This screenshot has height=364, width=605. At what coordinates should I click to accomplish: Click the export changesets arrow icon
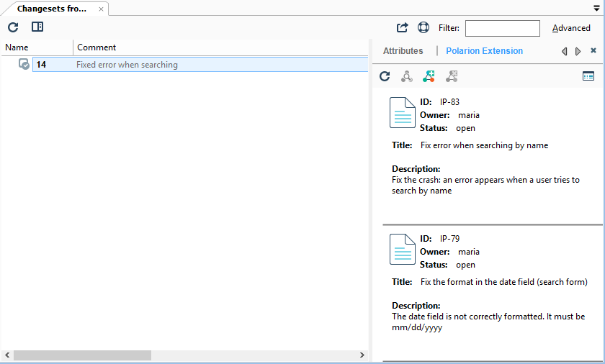[402, 27]
